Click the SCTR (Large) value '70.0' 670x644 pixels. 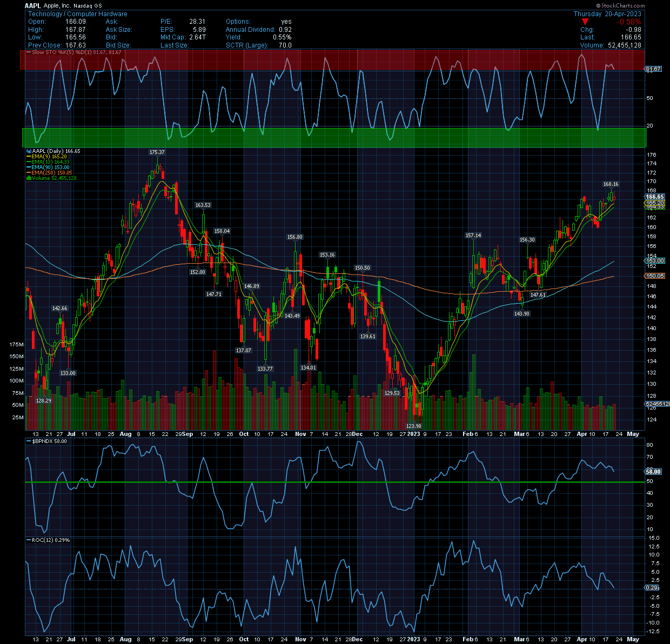click(x=285, y=45)
